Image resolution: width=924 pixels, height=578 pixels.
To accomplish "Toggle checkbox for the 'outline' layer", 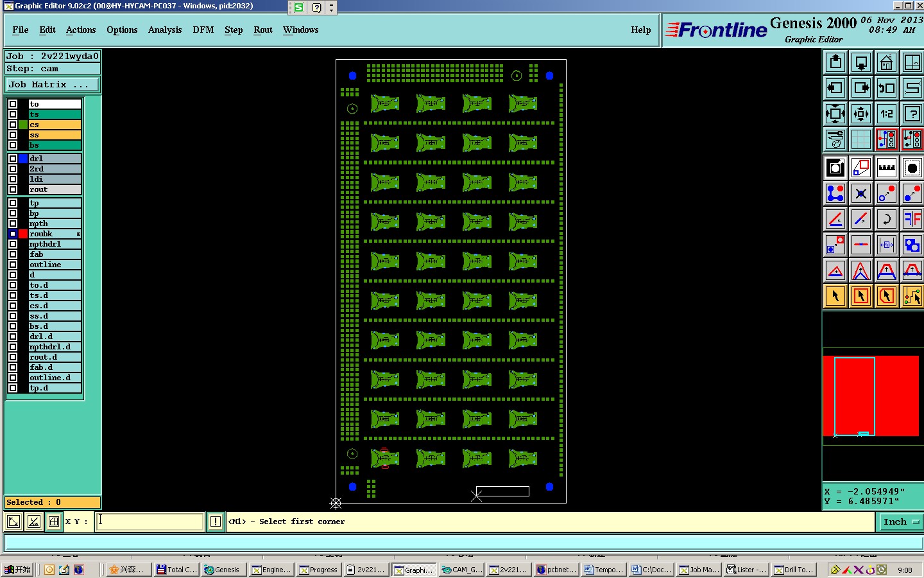I will [x=13, y=265].
